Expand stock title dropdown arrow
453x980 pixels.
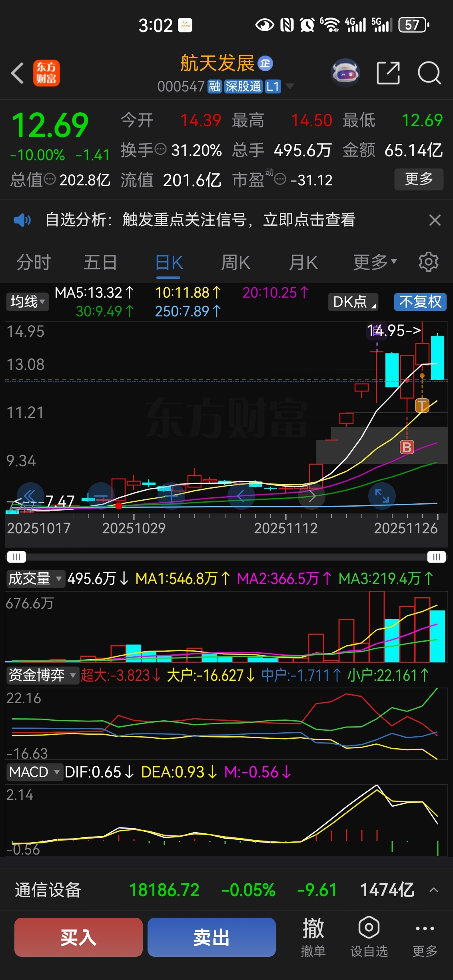[x=289, y=86]
